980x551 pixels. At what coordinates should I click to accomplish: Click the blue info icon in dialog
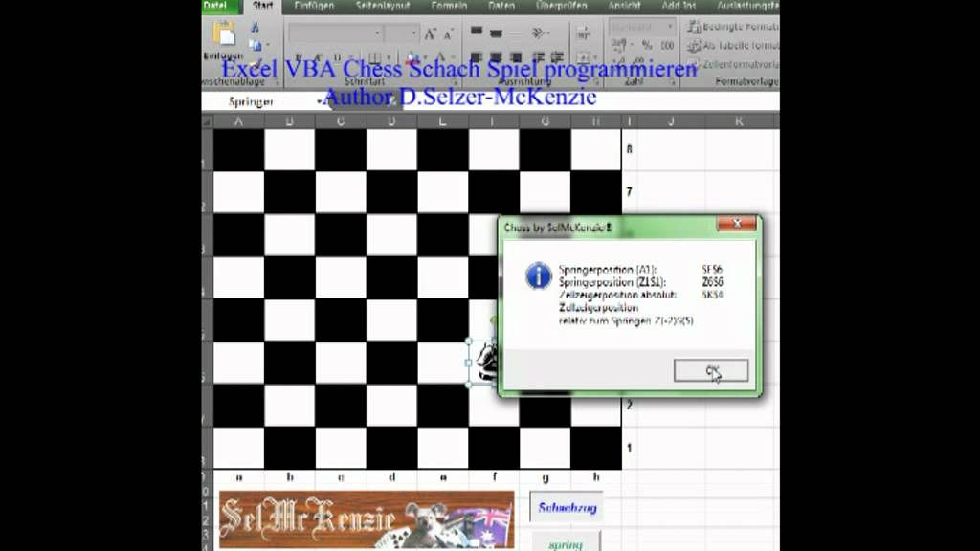[539, 275]
